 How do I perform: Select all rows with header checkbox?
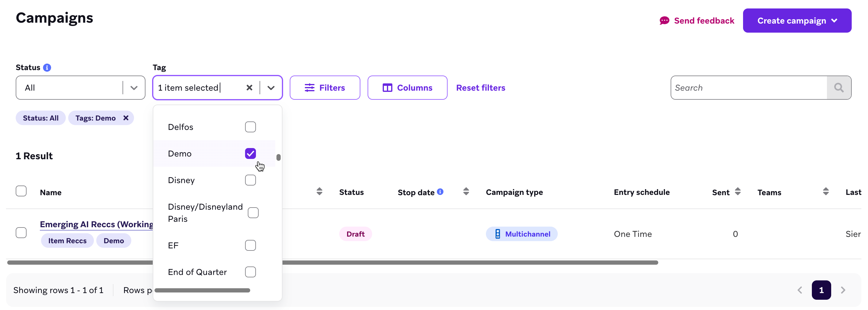tap(21, 191)
